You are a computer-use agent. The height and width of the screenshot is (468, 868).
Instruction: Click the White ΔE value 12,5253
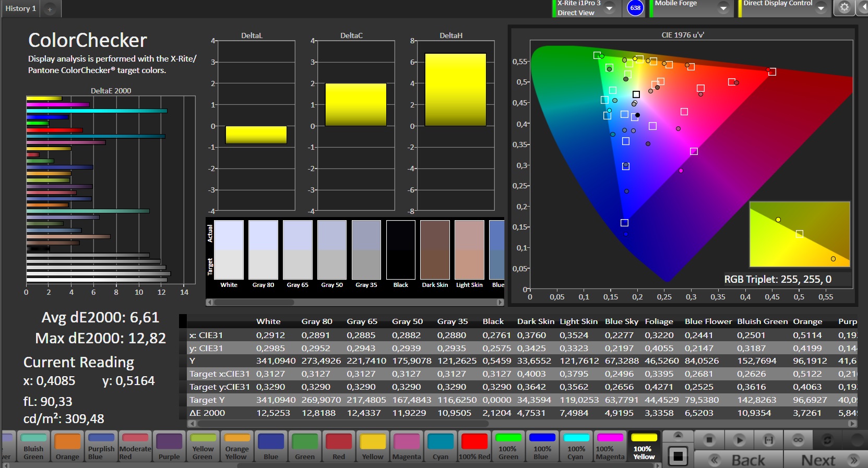pyautogui.click(x=273, y=413)
